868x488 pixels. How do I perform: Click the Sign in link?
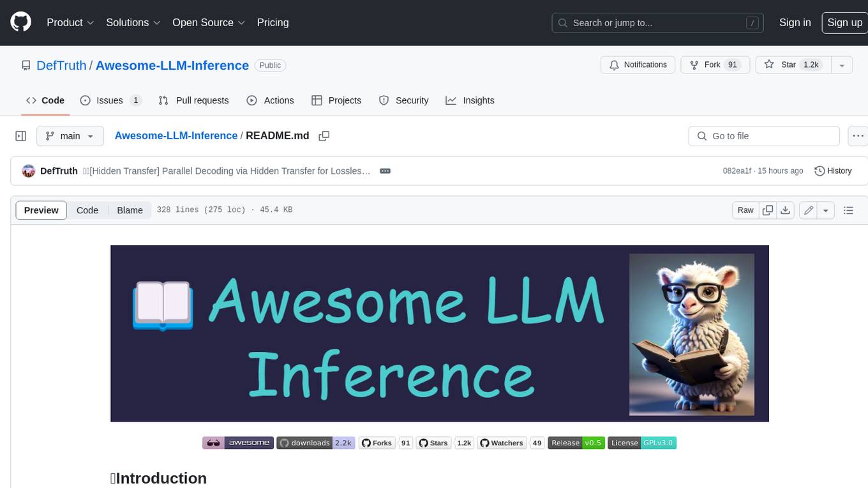[x=795, y=22]
